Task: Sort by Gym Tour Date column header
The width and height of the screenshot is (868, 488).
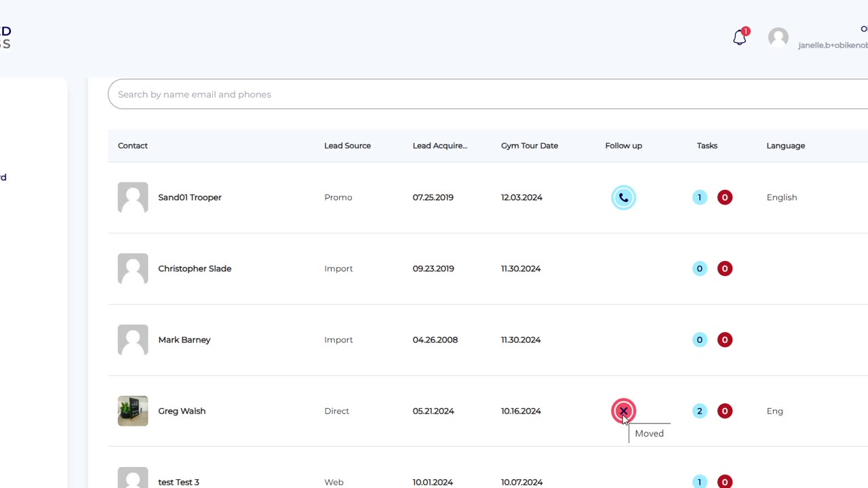Action: coord(530,146)
